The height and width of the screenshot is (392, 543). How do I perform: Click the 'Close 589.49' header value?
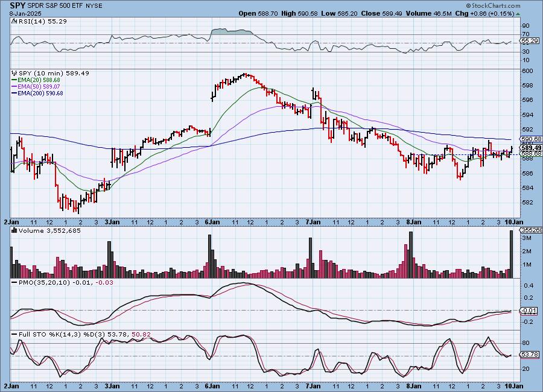[x=381, y=13]
